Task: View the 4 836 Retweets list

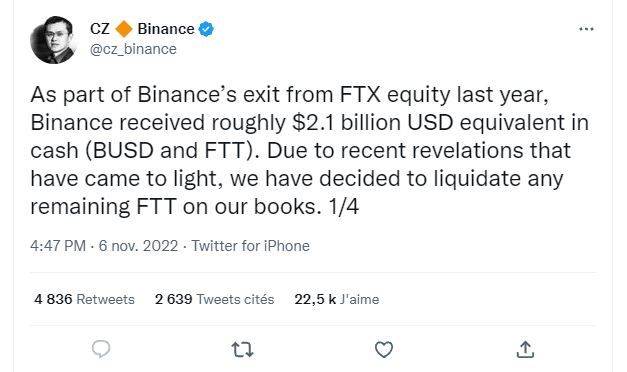Action: tap(84, 299)
